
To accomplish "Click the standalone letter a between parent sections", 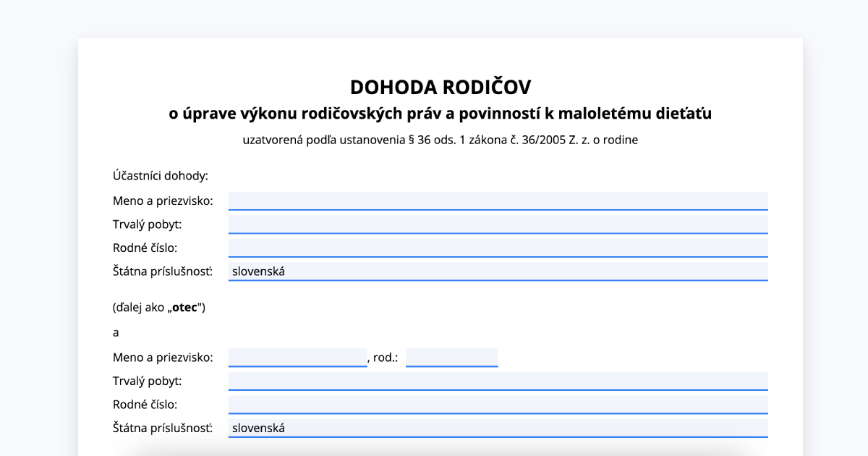I will point(114,332).
